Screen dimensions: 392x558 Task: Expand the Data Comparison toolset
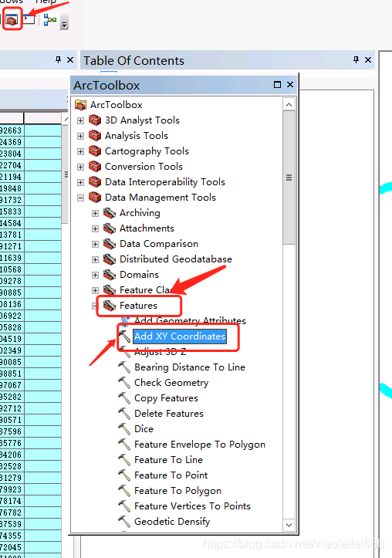[x=95, y=244]
